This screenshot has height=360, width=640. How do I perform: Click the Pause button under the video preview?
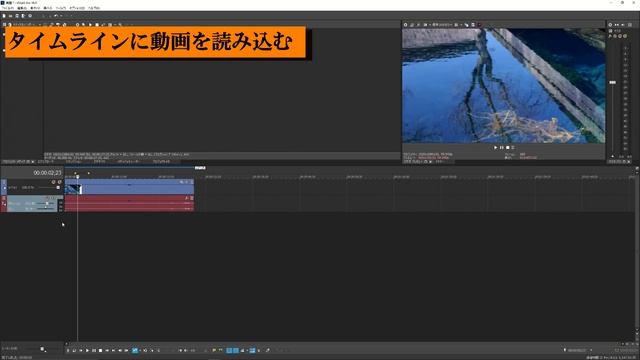(x=502, y=147)
